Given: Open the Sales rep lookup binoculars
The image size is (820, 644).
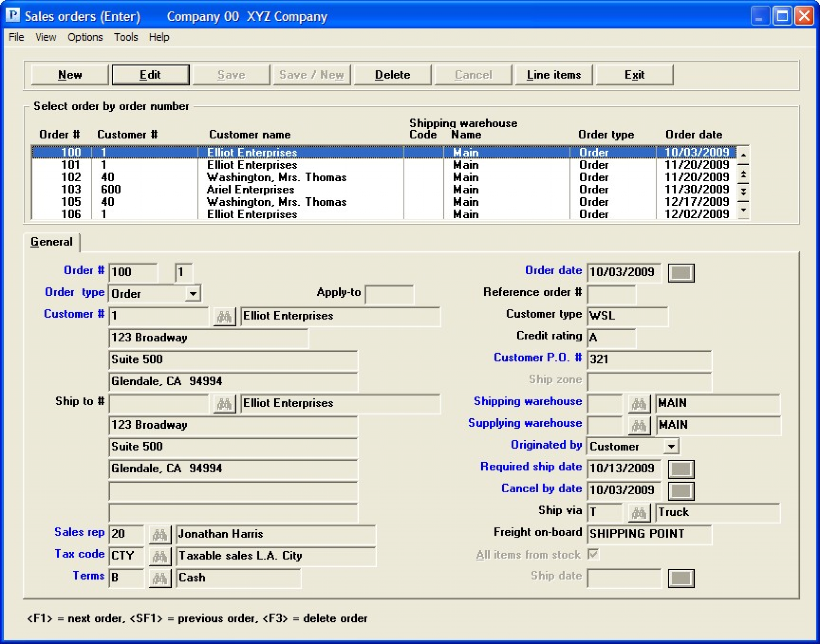Looking at the screenshot, I should click(160, 534).
